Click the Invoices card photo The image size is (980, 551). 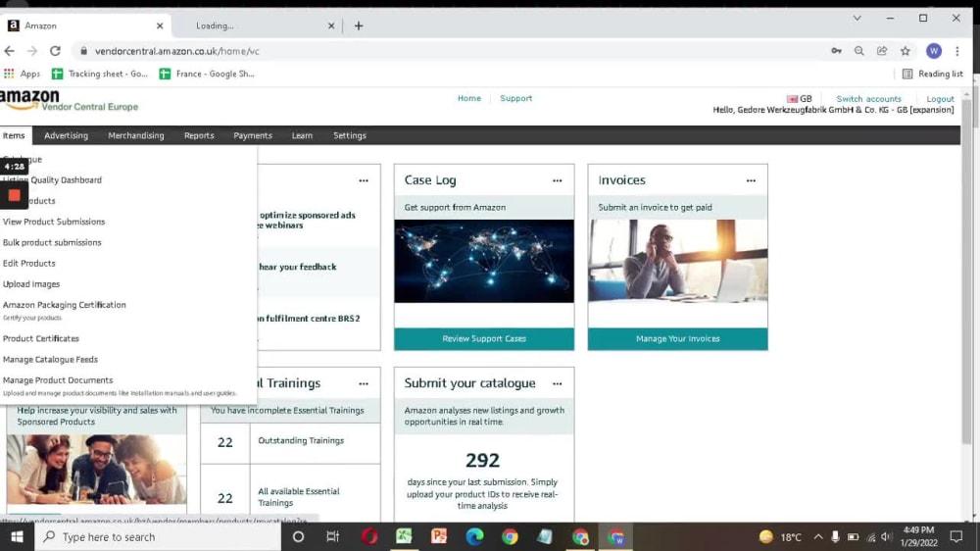tap(677, 261)
